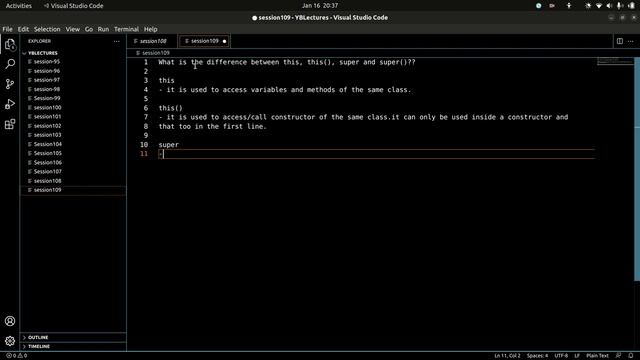Expand the Outline section
The height and width of the screenshot is (360, 640).
[38, 338]
